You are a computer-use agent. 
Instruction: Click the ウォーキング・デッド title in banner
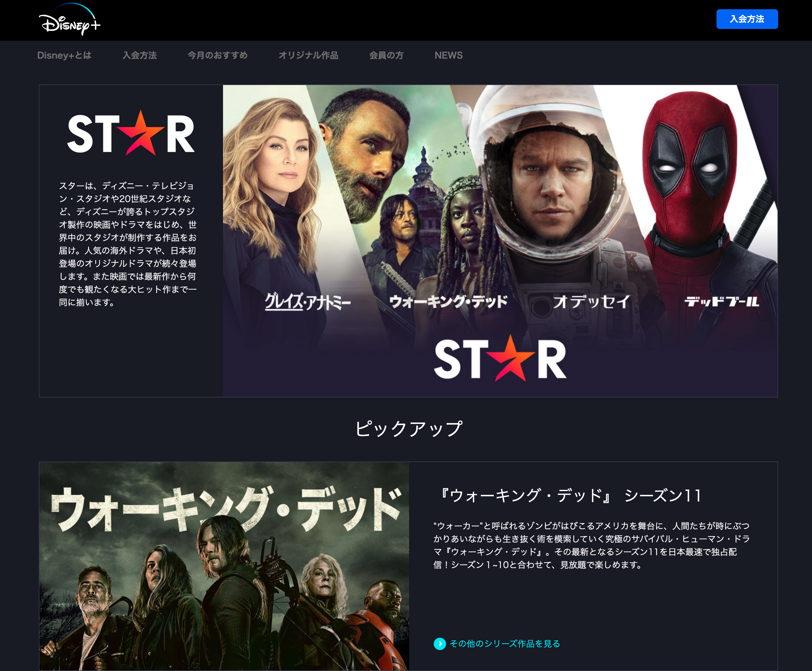coord(448,302)
